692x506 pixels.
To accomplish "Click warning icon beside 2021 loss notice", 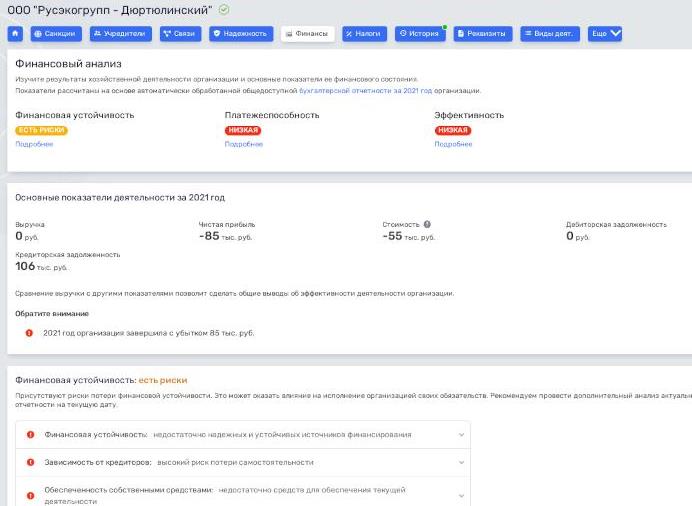I will click(x=29, y=333).
